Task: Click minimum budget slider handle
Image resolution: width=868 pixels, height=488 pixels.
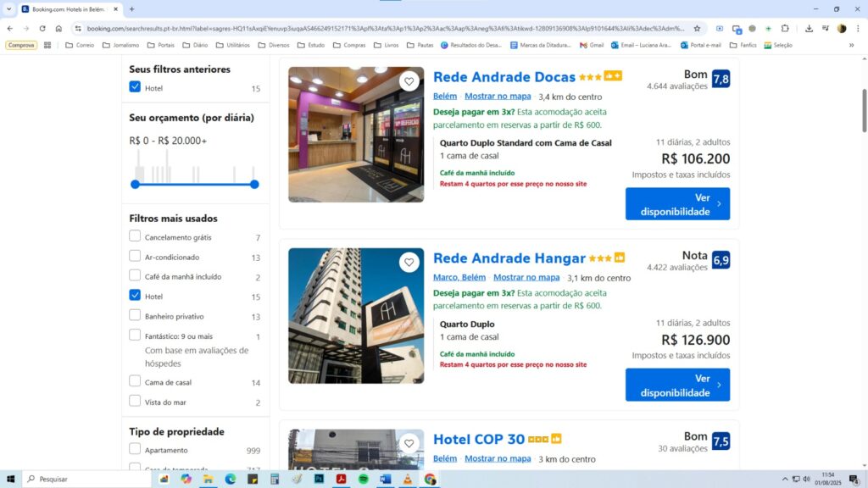Action: (x=135, y=184)
